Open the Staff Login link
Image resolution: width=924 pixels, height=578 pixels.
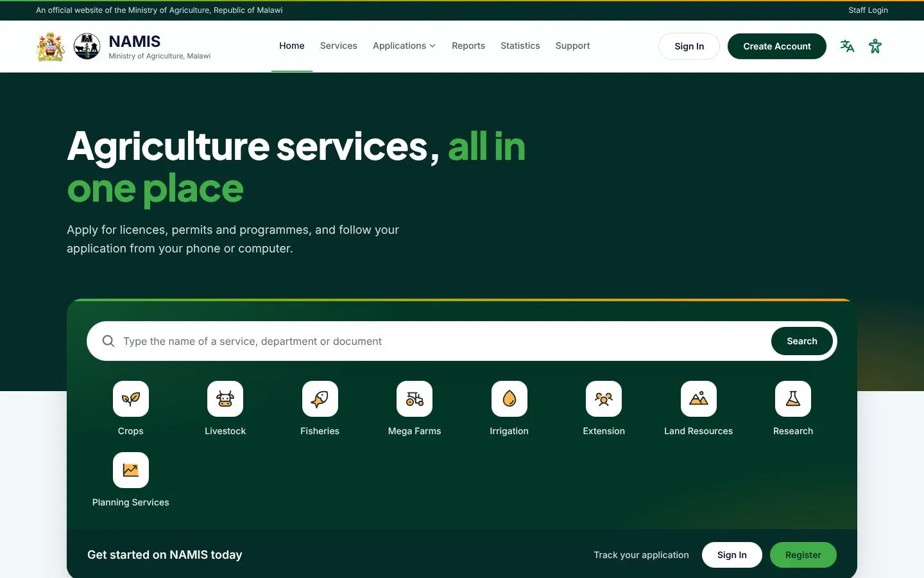868,10
